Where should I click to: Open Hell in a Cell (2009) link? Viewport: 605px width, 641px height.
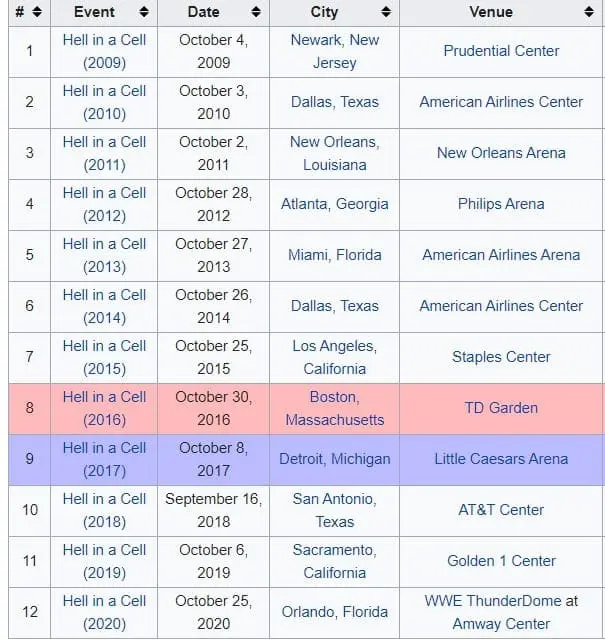point(104,51)
